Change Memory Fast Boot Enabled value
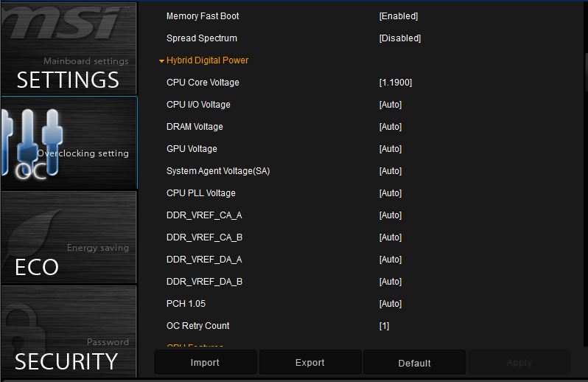Image resolution: width=588 pixels, height=382 pixels. pyautogui.click(x=398, y=16)
